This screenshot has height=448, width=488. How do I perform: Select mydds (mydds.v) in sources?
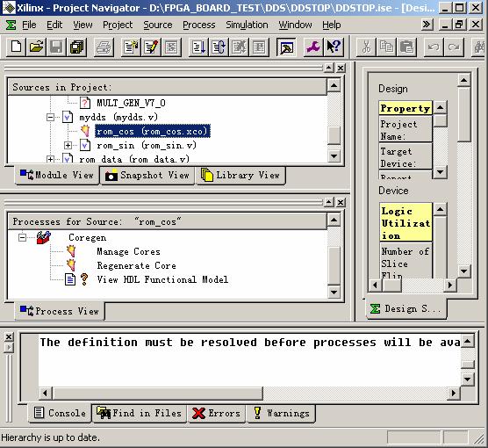pyautogui.click(x=118, y=117)
